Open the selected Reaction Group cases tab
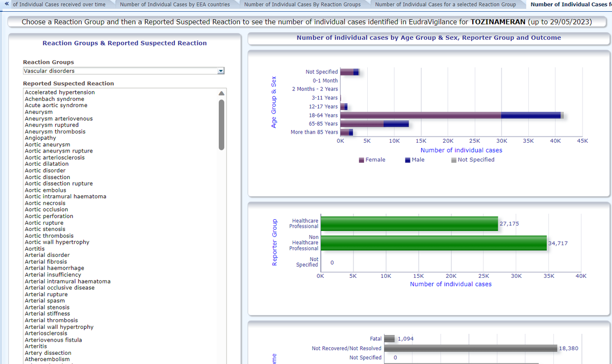The height and width of the screenshot is (364, 612). point(445,5)
